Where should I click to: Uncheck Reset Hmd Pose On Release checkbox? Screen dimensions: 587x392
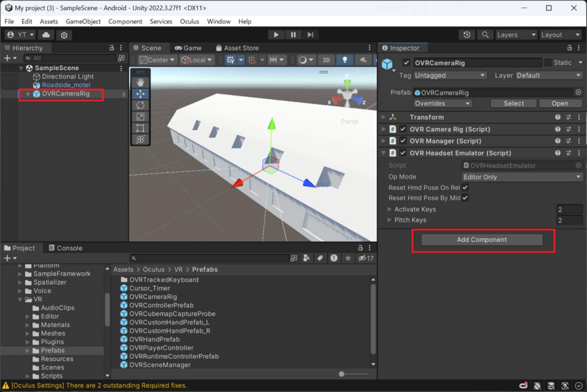pyautogui.click(x=465, y=187)
